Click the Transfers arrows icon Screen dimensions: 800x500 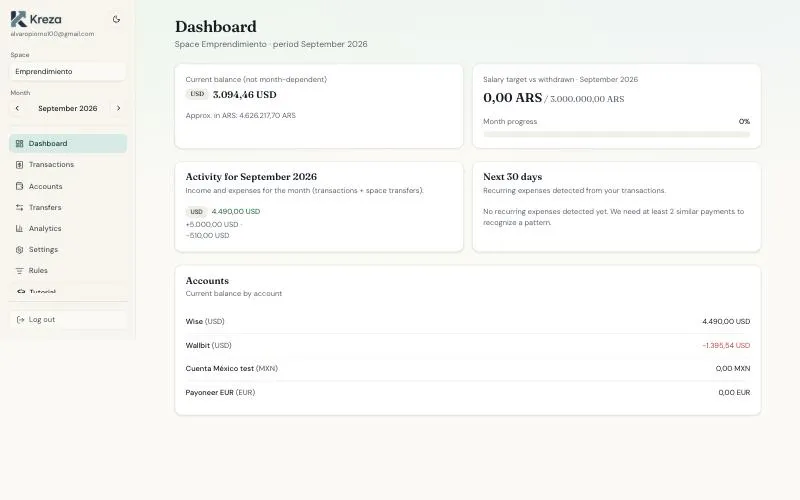[19, 207]
